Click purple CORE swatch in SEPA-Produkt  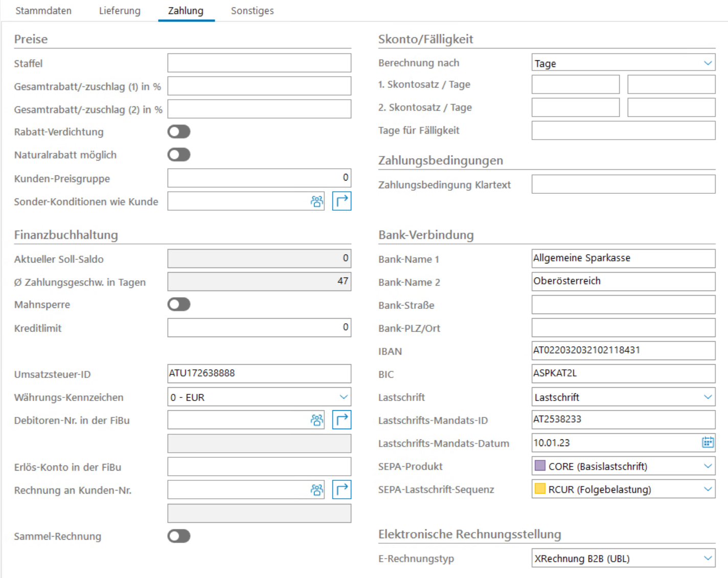click(x=540, y=466)
